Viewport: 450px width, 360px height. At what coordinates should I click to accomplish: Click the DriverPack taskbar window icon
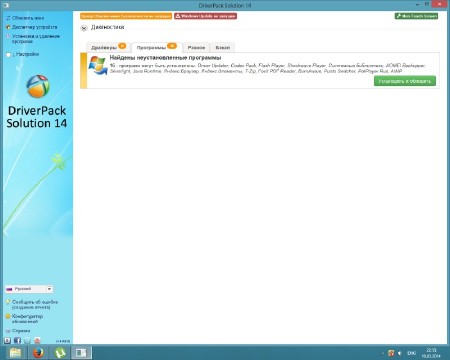tap(81, 352)
